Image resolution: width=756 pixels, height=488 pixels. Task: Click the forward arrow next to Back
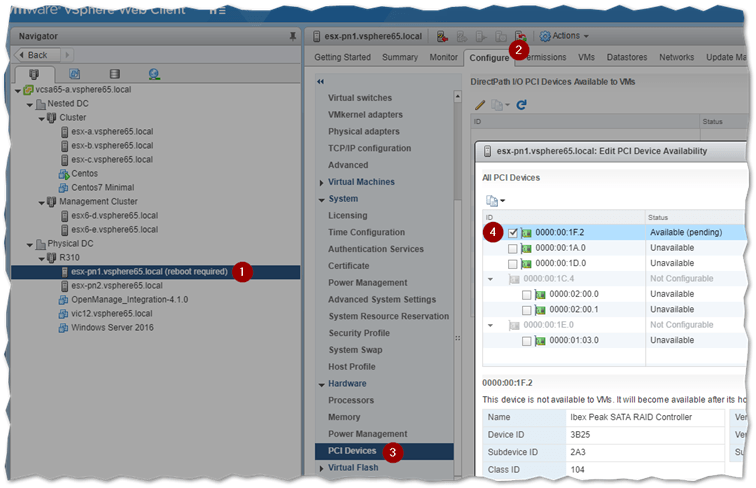tap(68, 55)
